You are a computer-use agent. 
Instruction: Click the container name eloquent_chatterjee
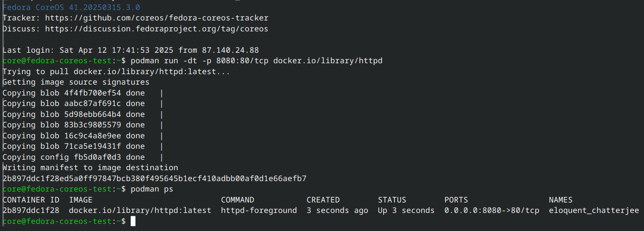click(594, 211)
